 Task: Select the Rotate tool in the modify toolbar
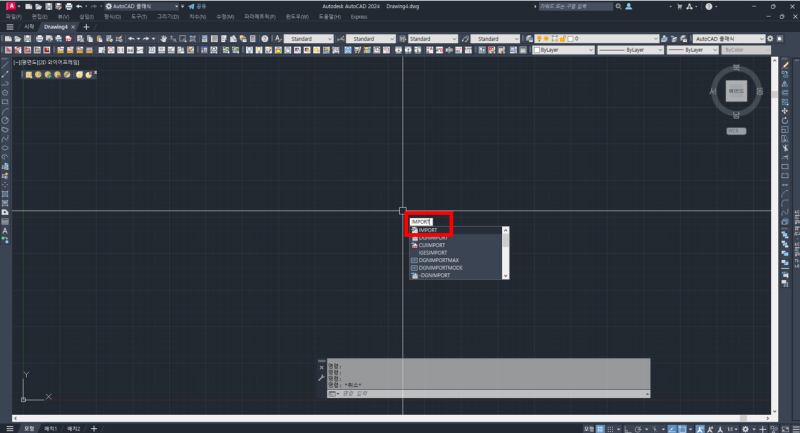pyautogui.click(x=785, y=120)
